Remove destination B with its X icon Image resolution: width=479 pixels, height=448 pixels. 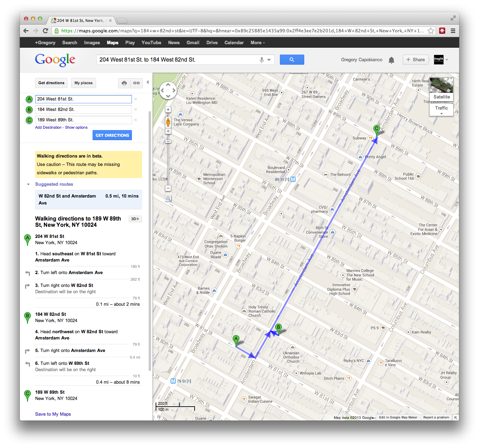click(x=135, y=110)
